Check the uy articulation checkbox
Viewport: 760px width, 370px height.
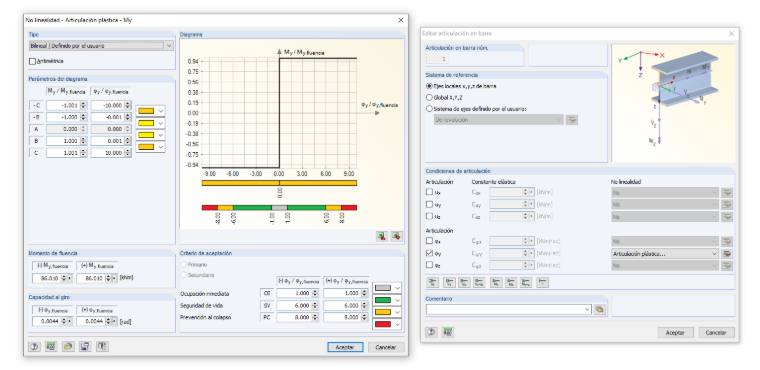click(x=429, y=204)
